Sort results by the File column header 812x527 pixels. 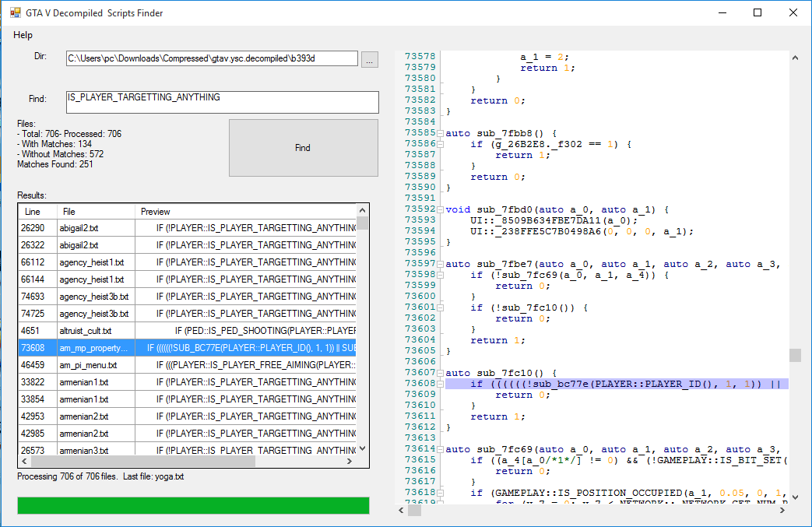pyautogui.click(x=95, y=212)
